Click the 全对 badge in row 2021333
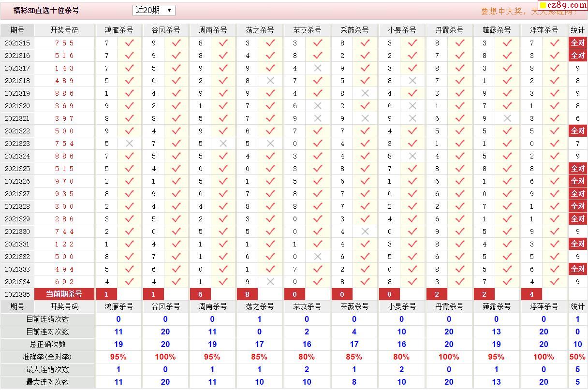 (x=578, y=269)
